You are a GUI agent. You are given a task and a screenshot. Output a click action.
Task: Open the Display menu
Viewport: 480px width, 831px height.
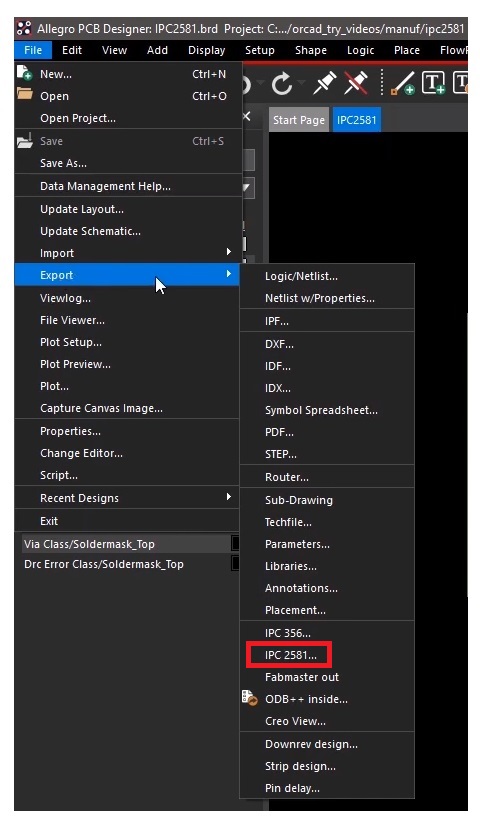207,50
